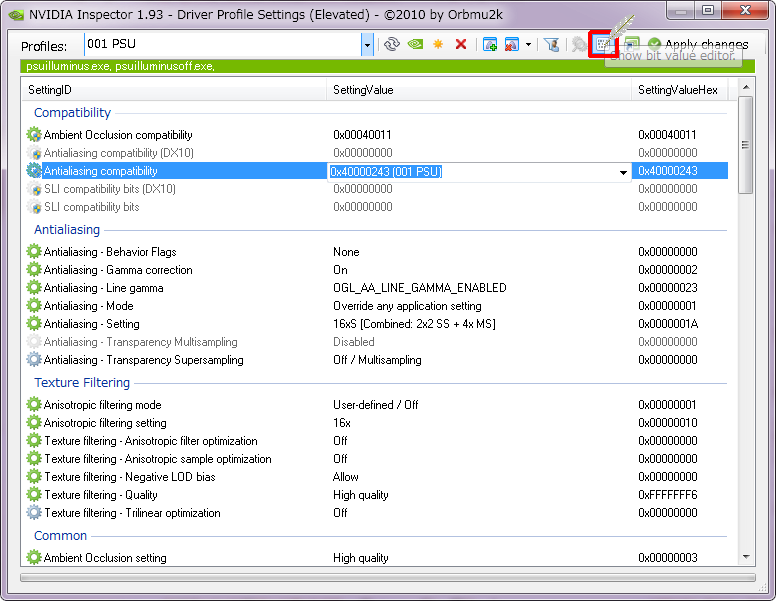The width and height of the screenshot is (776, 601).
Task: Click the refresh current profile icon
Action: [x=392, y=45]
